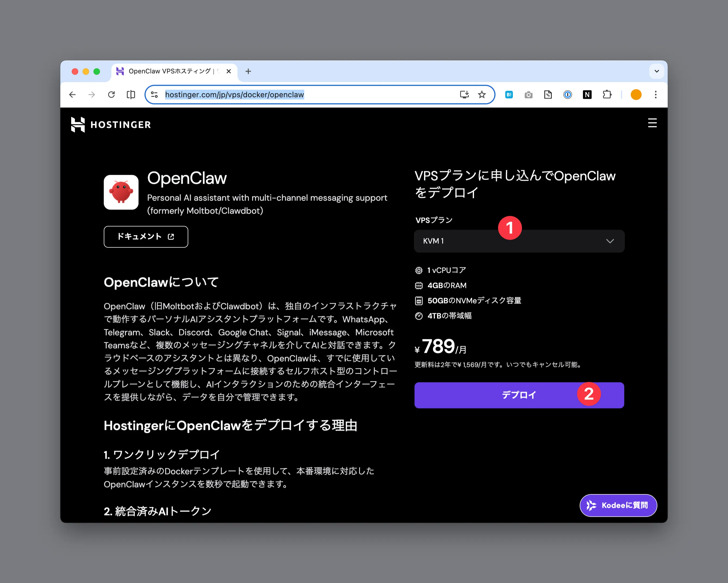This screenshot has width=728, height=583.
Task: Click the camera screenshot extension icon
Action: (x=528, y=95)
